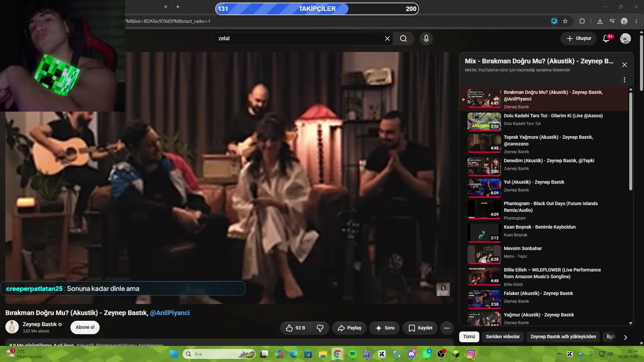Click the Paylaş share button
This screenshot has width=644, height=362.
pyautogui.click(x=349, y=328)
